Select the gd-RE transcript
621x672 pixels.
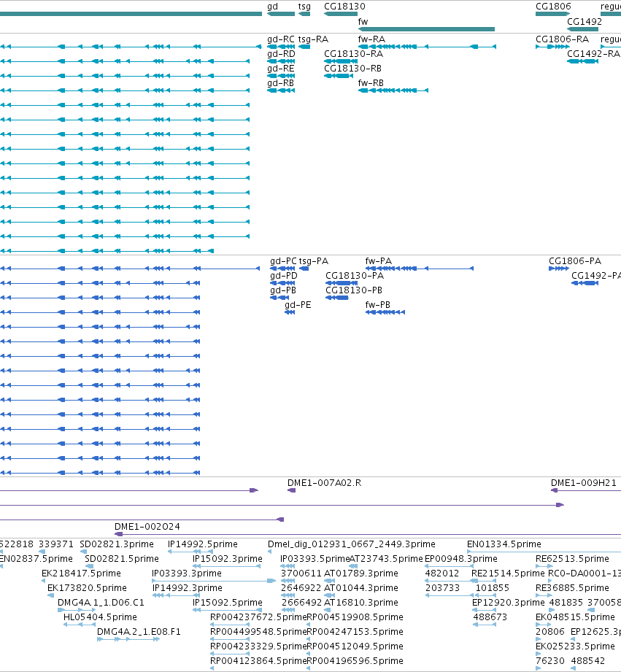click(281, 76)
